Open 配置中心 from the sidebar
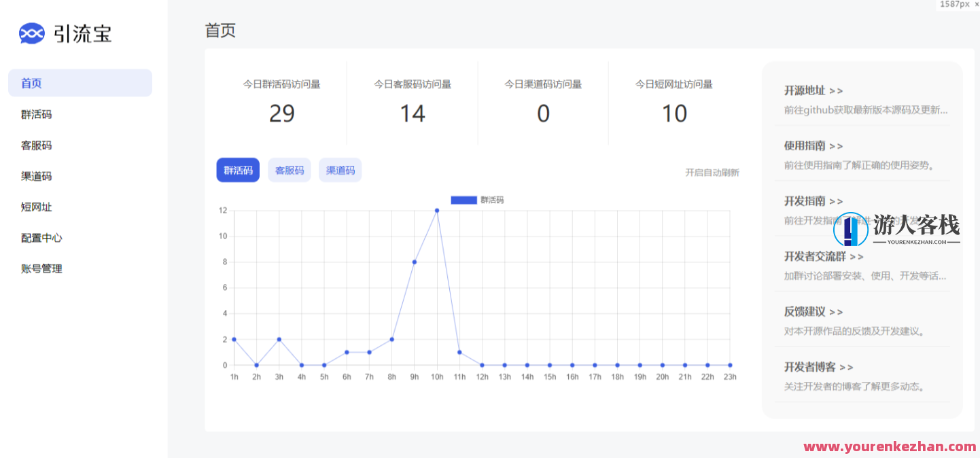 coord(41,238)
